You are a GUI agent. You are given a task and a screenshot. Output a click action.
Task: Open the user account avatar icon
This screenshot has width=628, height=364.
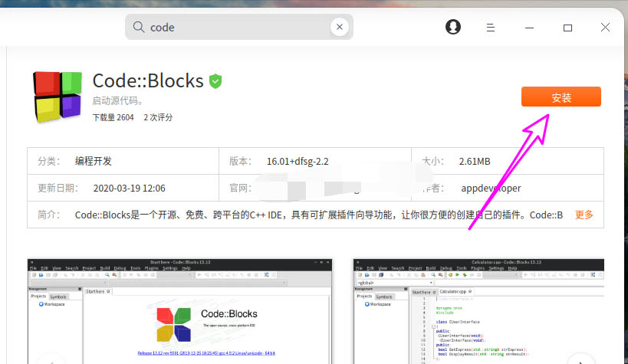(x=453, y=27)
